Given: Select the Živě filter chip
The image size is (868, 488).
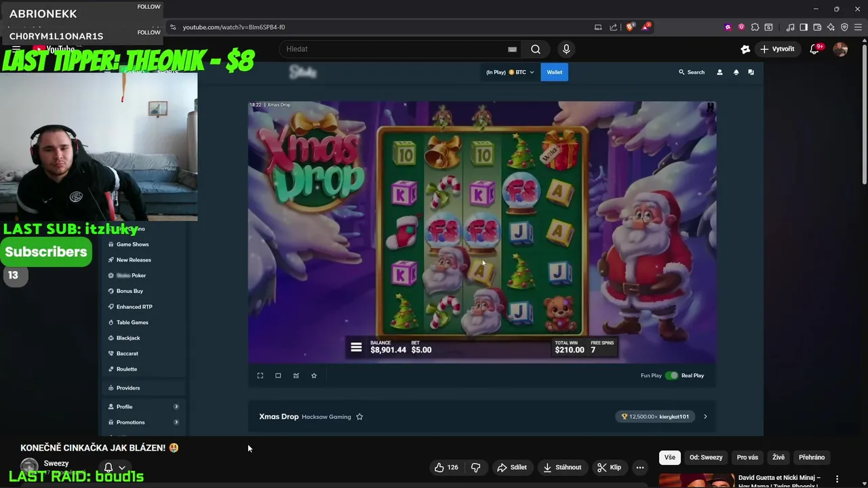Looking at the screenshot, I should click(778, 457).
